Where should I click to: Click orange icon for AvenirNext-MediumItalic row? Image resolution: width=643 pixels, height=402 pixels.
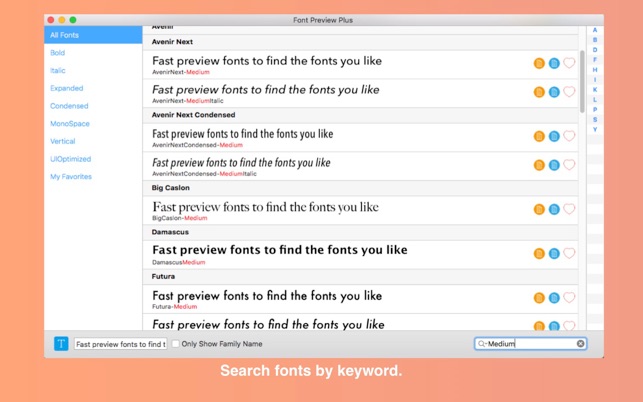click(539, 92)
